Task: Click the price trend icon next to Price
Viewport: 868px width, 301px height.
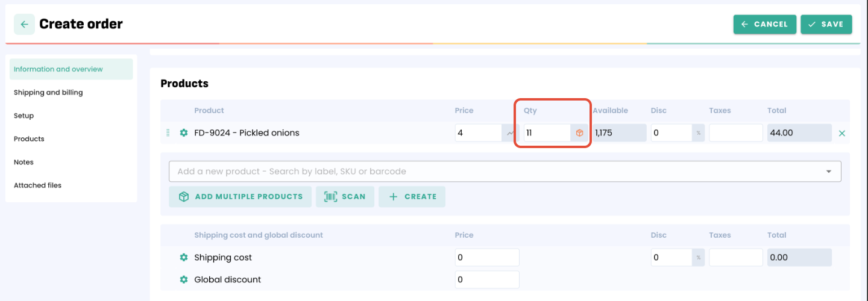Action: click(x=511, y=133)
